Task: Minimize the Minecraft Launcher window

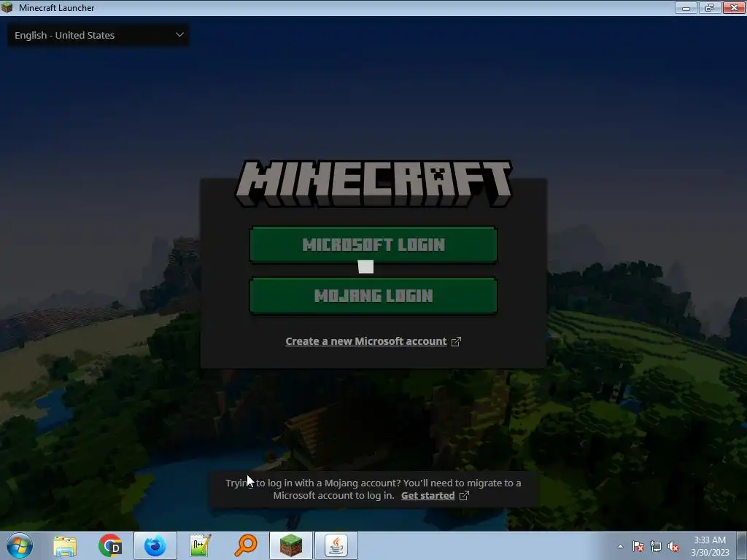Action: click(686, 7)
